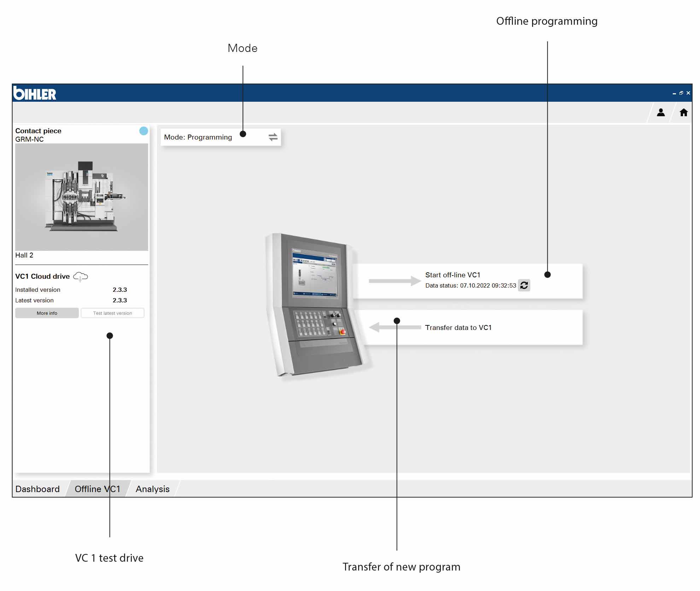700x591 pixels.
Task: Start off-line VC1 programming
Action: click(x=467, y=281)
